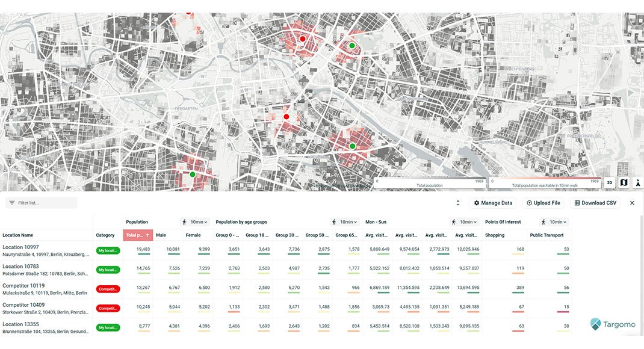644x349 pixels.
Task: Click walking icon in Population by age groups header
Action: [x=334, y=221]
